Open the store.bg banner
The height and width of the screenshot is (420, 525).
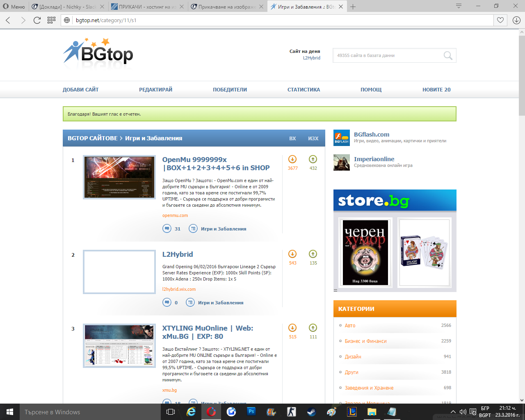click(x=395, y=200)
